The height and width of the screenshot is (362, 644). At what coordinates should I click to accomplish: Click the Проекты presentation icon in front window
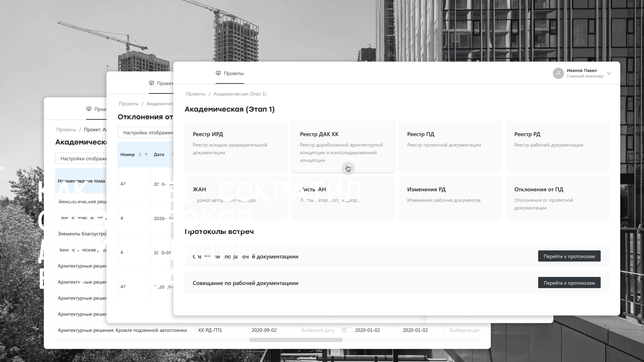point(218,73)
